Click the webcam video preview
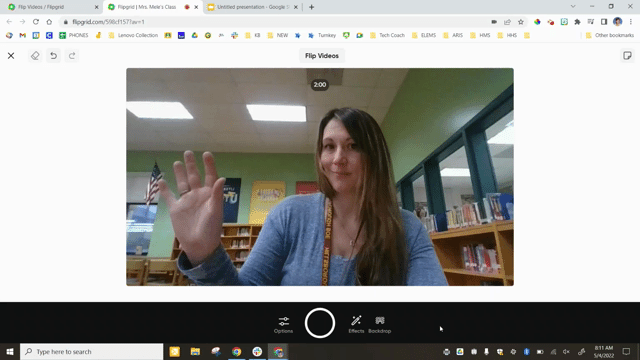 coord(320,177)
